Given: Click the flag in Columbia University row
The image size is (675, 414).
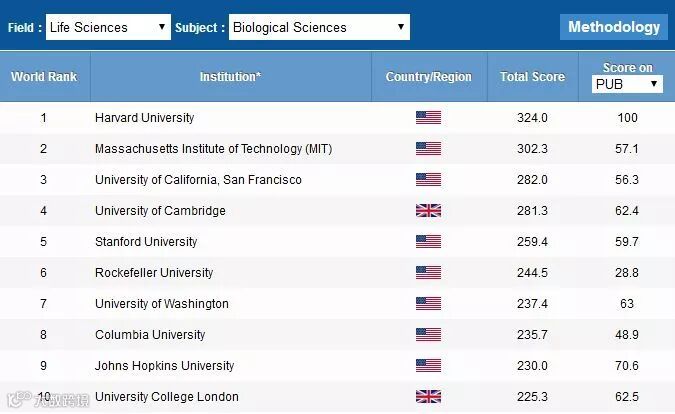Looking at the screenshot, I should 428,335.
